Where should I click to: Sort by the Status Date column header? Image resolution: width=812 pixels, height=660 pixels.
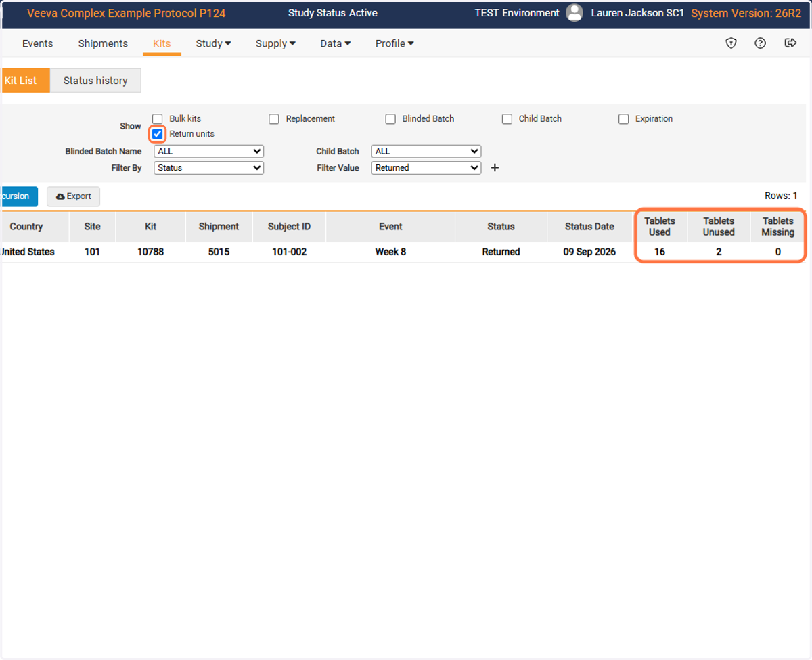coord(589,227)
